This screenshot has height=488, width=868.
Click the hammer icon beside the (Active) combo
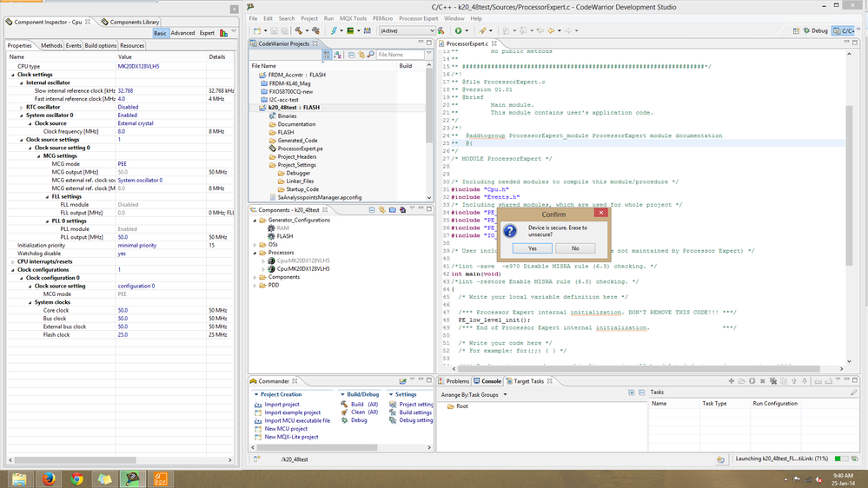[441, 31]
